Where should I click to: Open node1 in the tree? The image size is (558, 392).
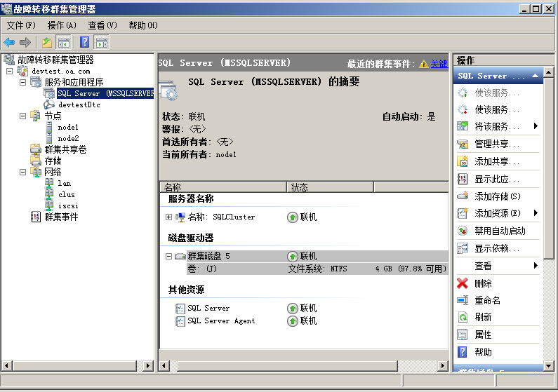coord(68,127)
